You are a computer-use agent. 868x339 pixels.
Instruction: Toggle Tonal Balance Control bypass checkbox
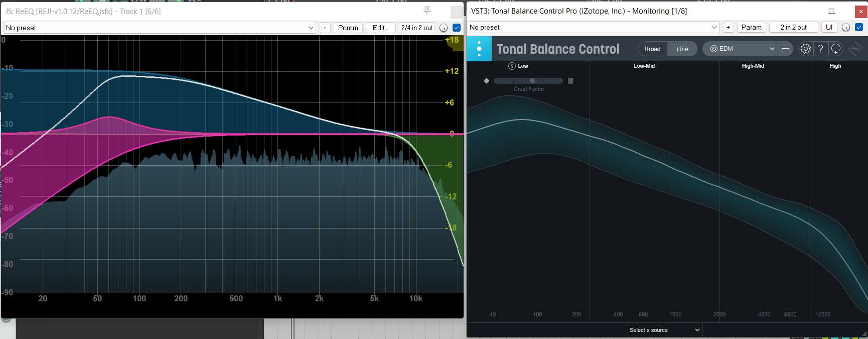point(859,27)
